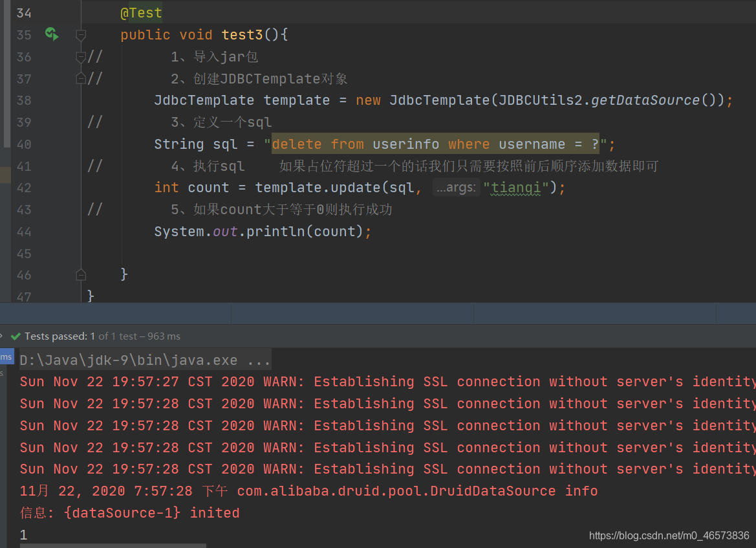Click the first 19:57:27 SSL warning line

click(x=387, y=382)
